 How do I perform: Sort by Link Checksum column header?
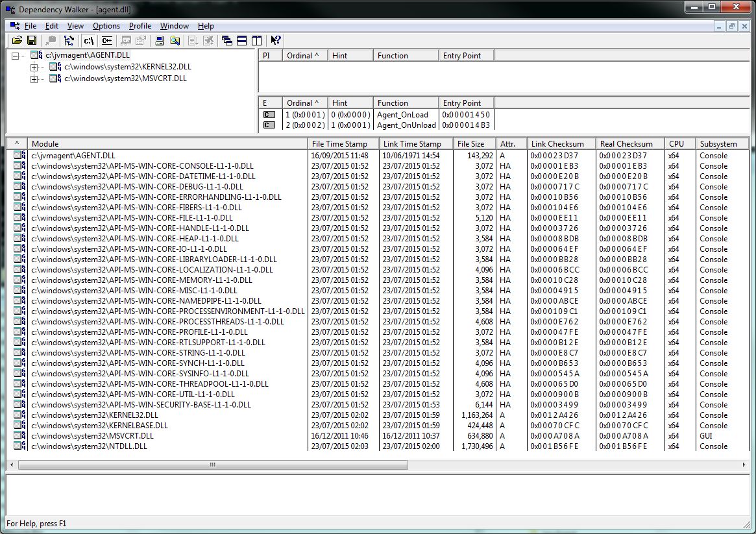coord(561,143)
